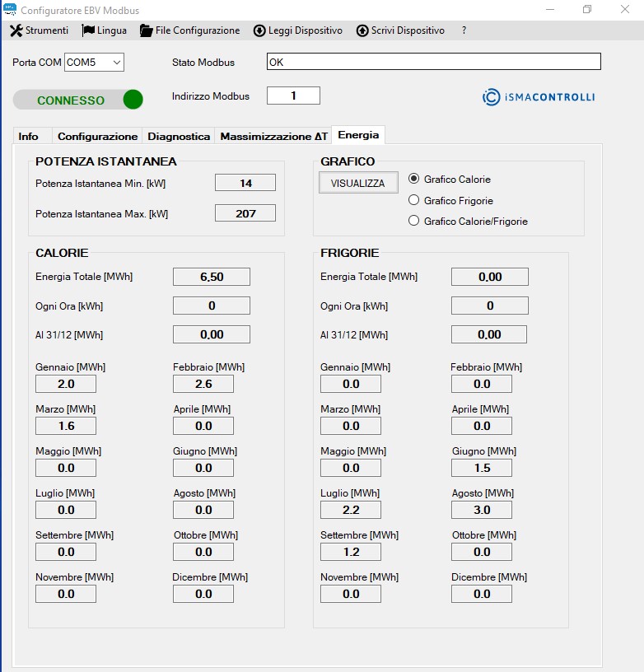Screen dimensions: 644x672
Task: Click the Indirizzo Modbus input field
Action: pyautogui.click(x=293, y=96)
